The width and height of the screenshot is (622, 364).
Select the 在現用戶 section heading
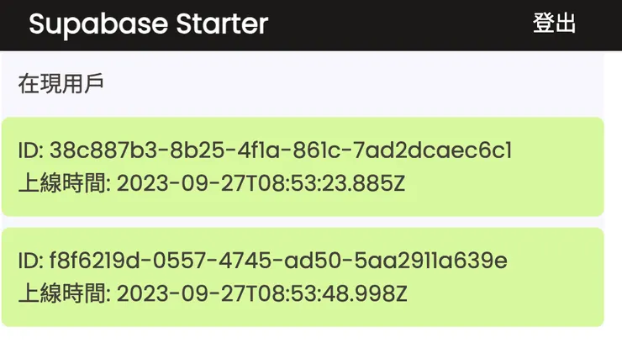61,84
